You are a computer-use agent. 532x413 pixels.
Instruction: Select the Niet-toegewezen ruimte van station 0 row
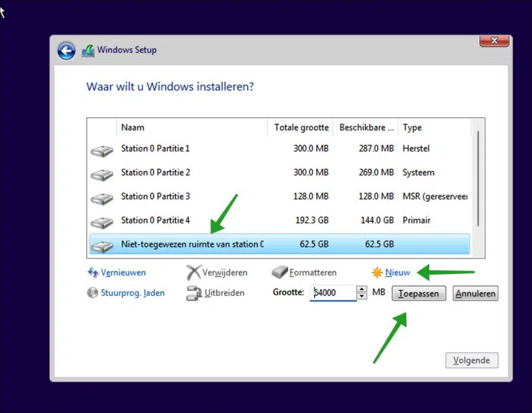[280, 244]
